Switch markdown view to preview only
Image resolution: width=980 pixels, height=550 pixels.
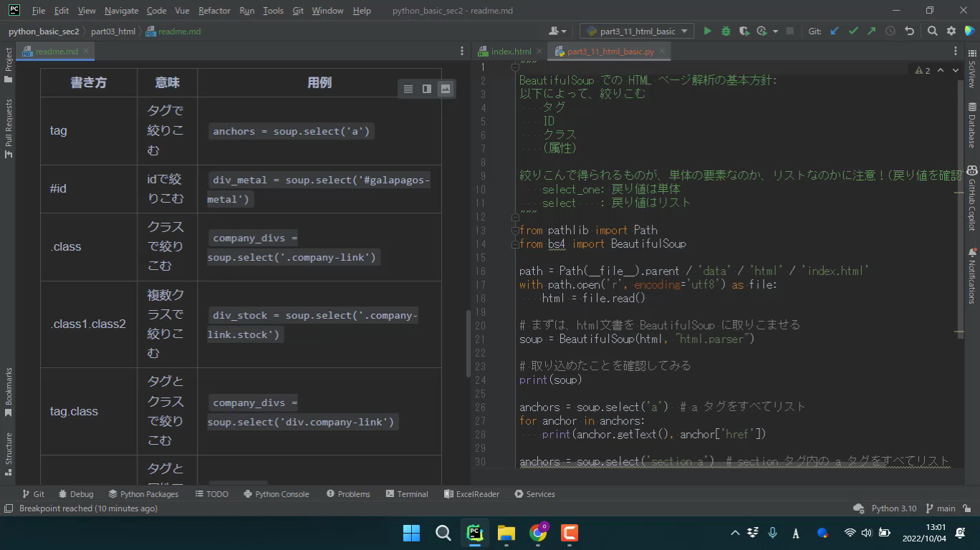(x=446, y=89)
